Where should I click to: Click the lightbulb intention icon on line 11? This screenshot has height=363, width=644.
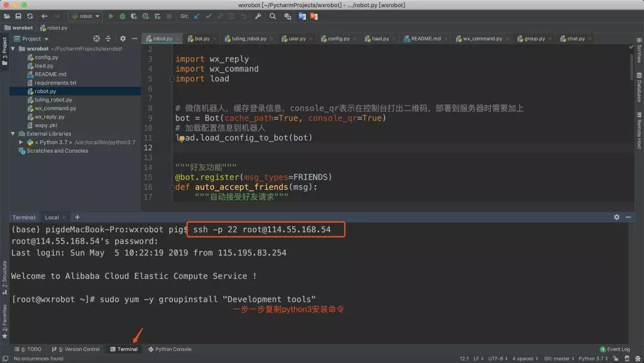coord(181,139)
